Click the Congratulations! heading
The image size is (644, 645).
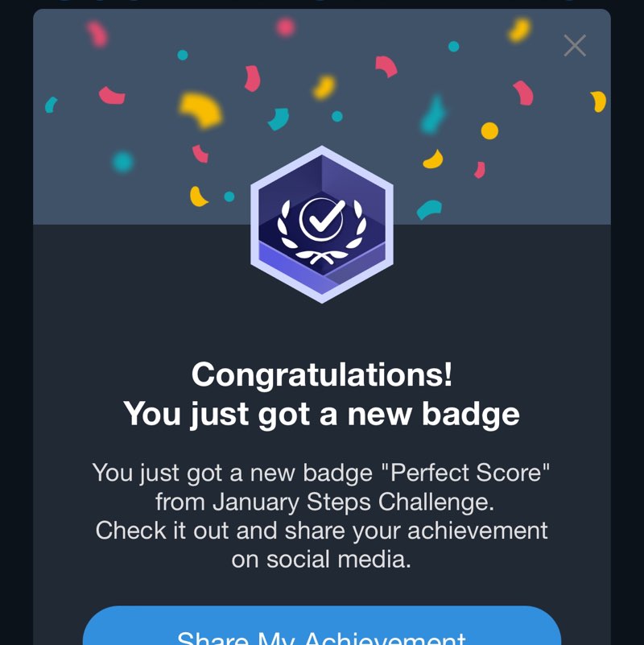tap(322, 374)
